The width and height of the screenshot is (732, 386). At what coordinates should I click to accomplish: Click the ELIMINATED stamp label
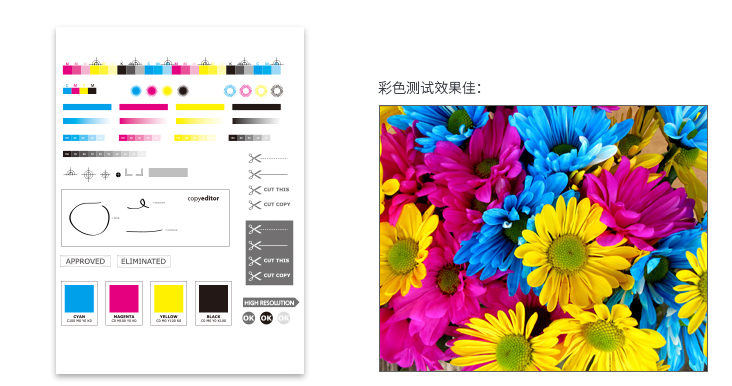(x=143, y=261)
